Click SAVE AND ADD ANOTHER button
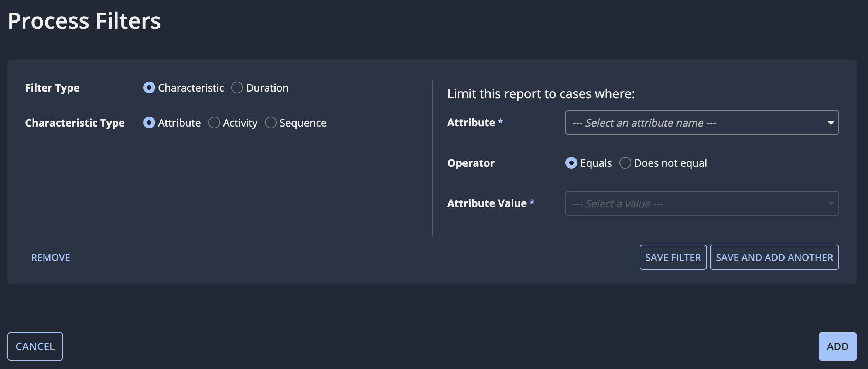This screenshot has width=868, height=369. click(774, 257)
